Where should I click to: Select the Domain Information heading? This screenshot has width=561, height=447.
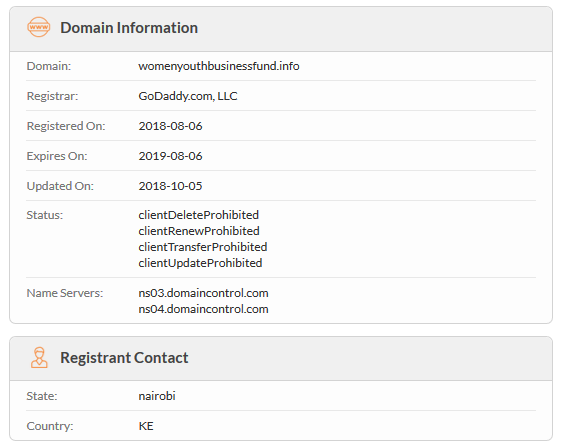[129, 28]
